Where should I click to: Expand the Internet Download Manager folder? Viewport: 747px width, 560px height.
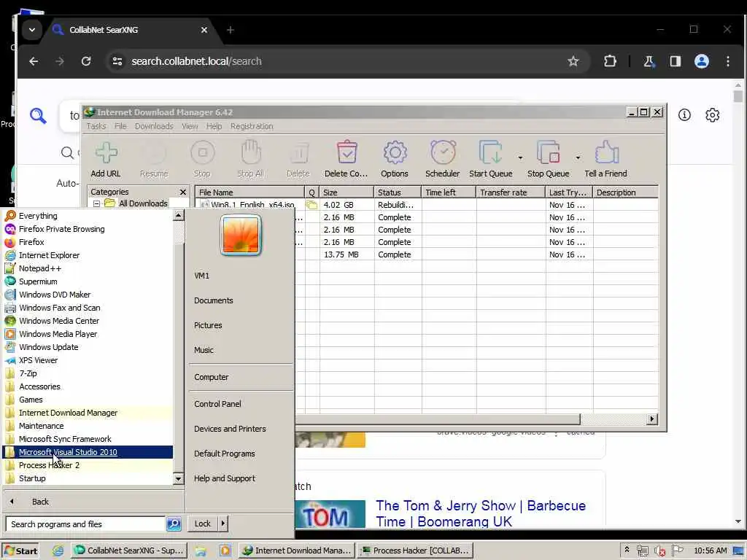pyautogui.click(x=88, y=413)
